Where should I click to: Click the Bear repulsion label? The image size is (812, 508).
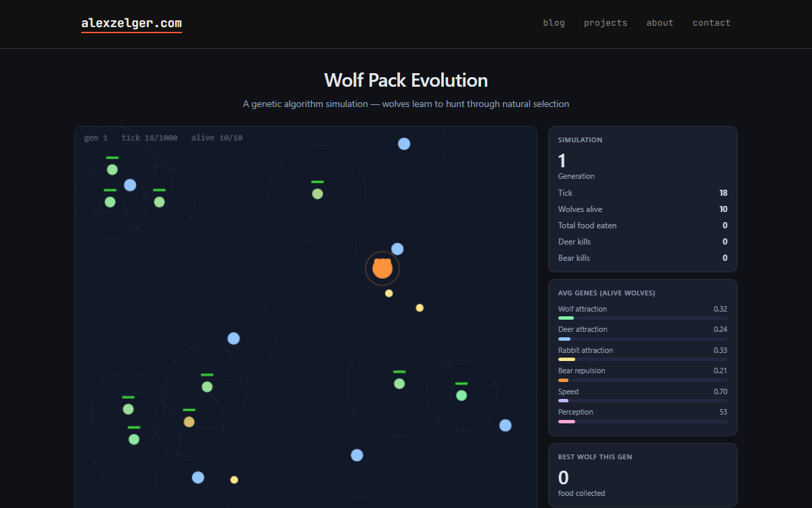tap(582, 371)
